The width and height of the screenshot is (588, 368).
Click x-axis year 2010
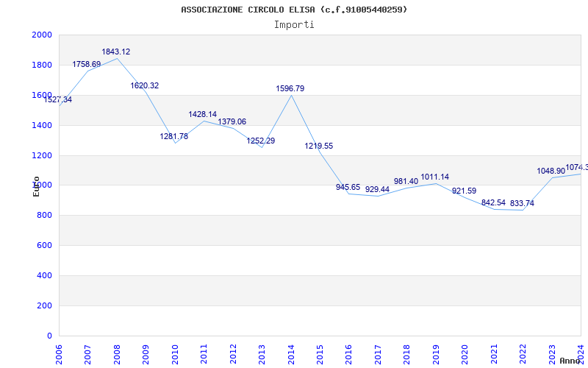[175, 353]
